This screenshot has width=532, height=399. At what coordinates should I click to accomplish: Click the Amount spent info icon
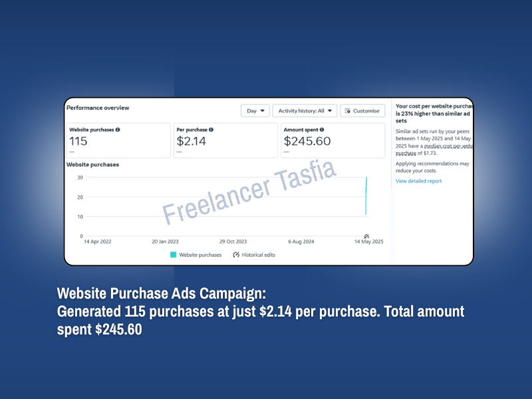[322, 130]
